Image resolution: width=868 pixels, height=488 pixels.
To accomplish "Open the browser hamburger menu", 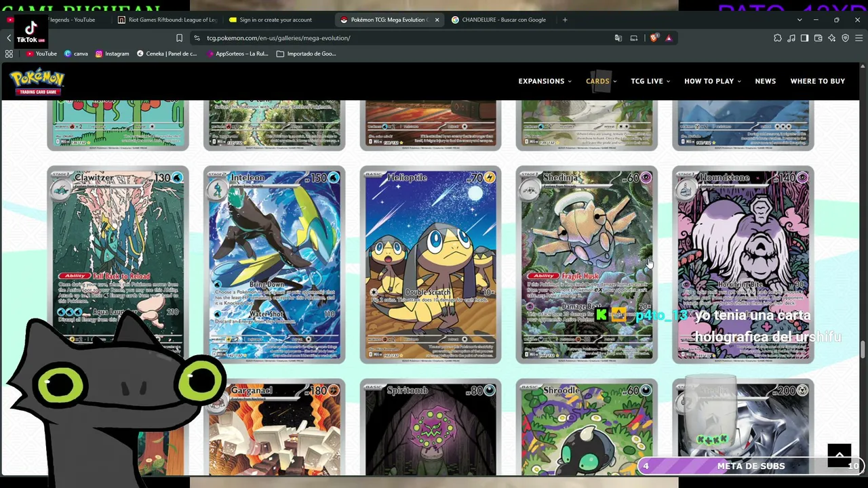I will point(859,38).
